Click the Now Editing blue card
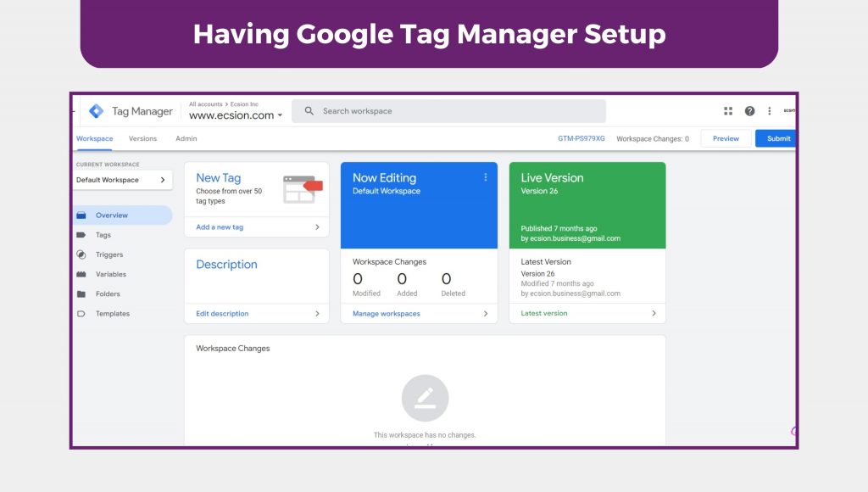 (419, 205)
